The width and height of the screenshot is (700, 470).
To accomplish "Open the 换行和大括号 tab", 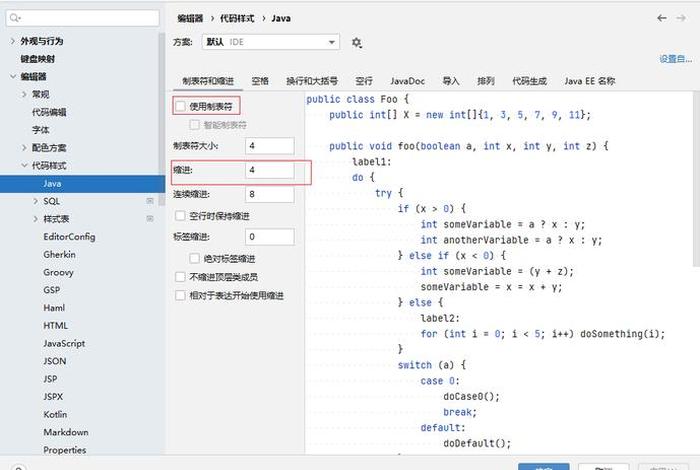I will click(x=312, y=81).
